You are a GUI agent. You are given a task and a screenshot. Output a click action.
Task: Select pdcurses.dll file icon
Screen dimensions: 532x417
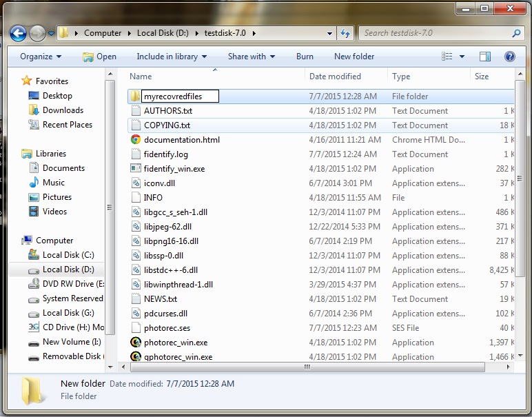pyautogui.click(x=136, y=313)
